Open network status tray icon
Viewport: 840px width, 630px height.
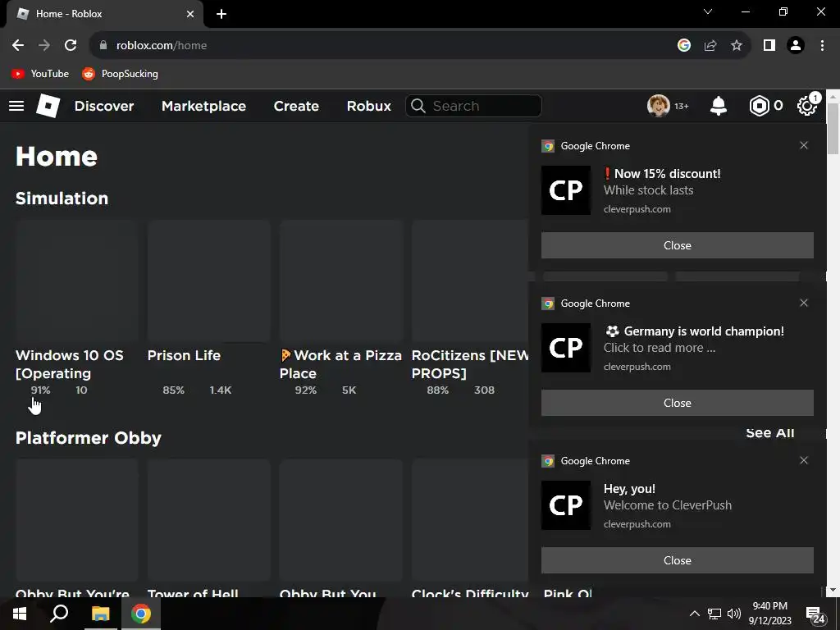tap(714, 614)
